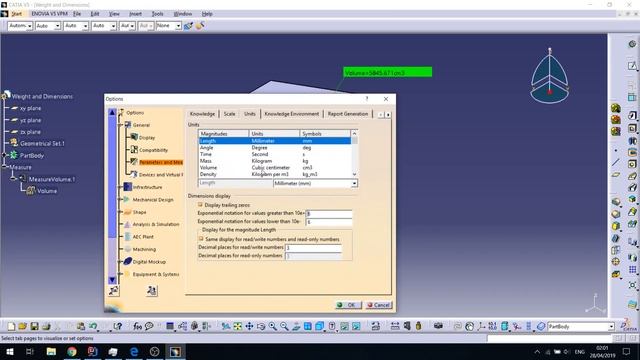Click the Undo arrow icon
Screen dimensions: 640x360
[93, 326]
